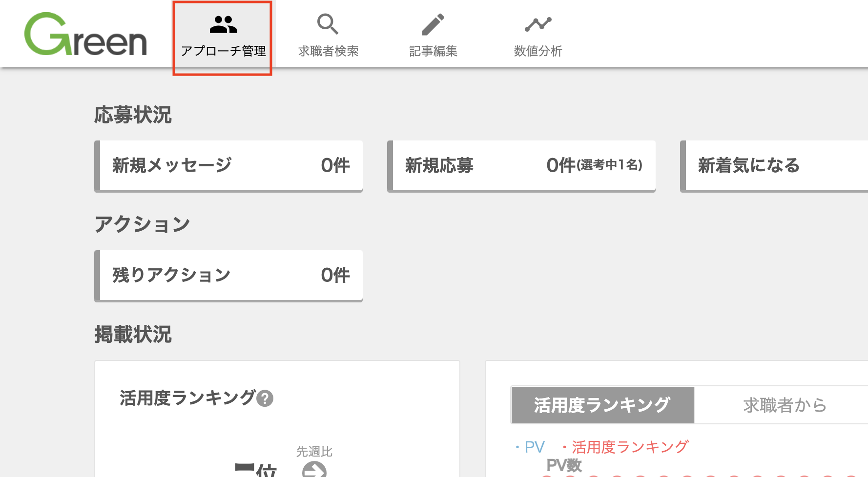Click the people icon for アプローチ管理
This screenshot has height=477, width=868.
(223, 24)
